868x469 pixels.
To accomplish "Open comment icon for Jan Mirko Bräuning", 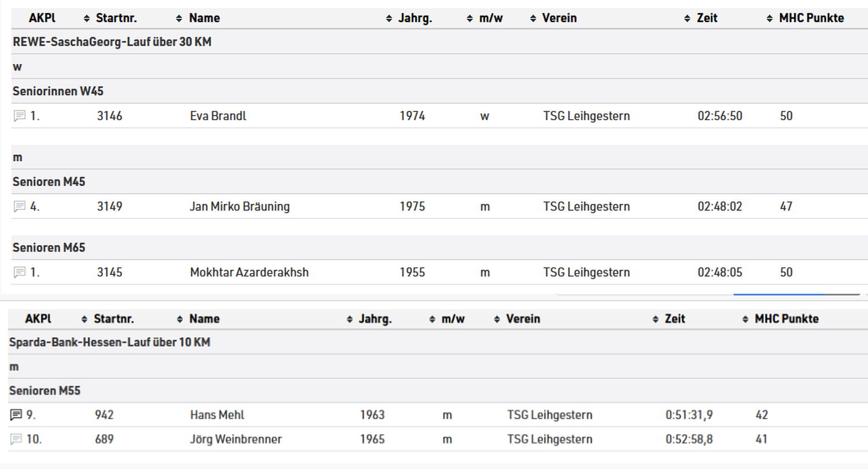I will pyautogui.click(x=19, y=206).
